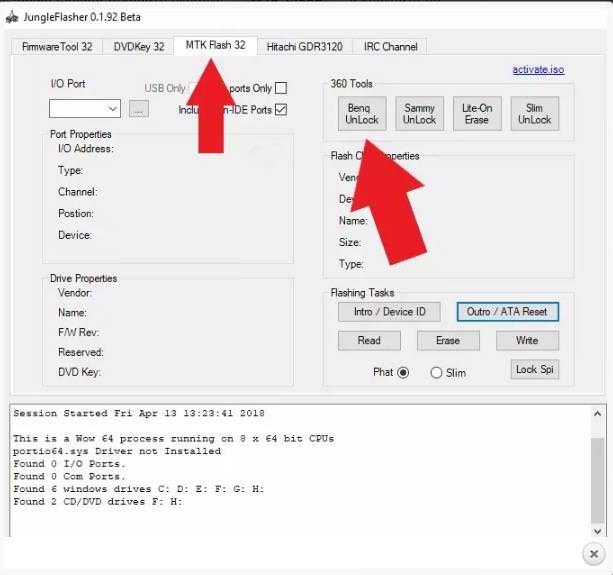This screenshot has height=575, width=613.
Task: Click the Read flashing task button
Action: click(369, 340)
